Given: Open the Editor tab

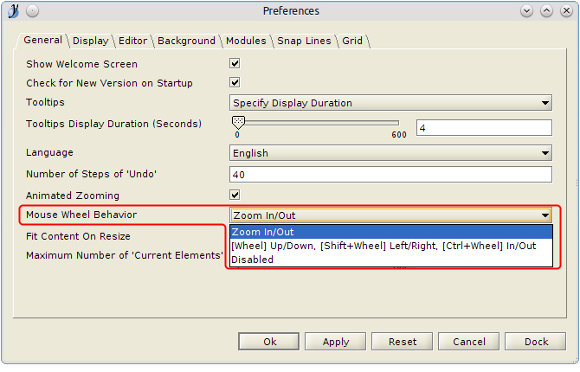Looking at the screenshot, I should [132, 41].
